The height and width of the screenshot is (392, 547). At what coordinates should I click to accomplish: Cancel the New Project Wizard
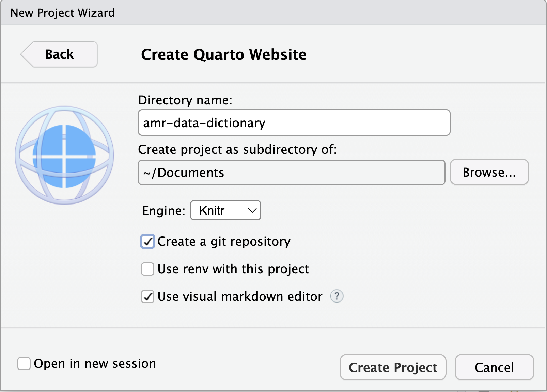tap(494, 367)
